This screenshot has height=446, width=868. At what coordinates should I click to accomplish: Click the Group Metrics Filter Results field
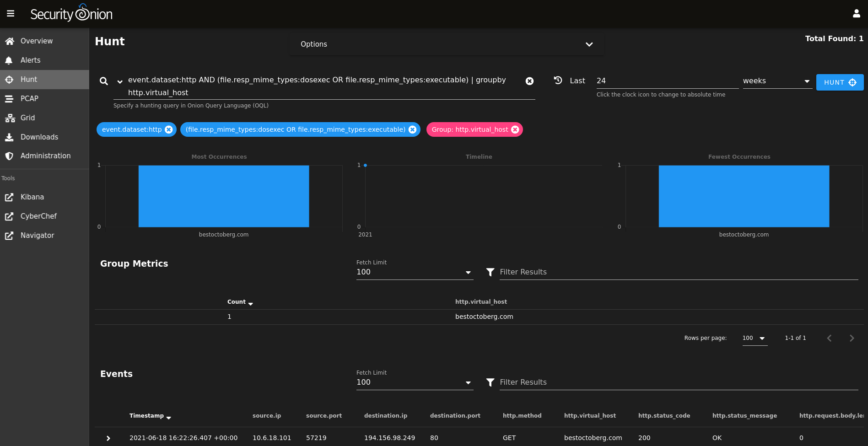tap(679, 272)
